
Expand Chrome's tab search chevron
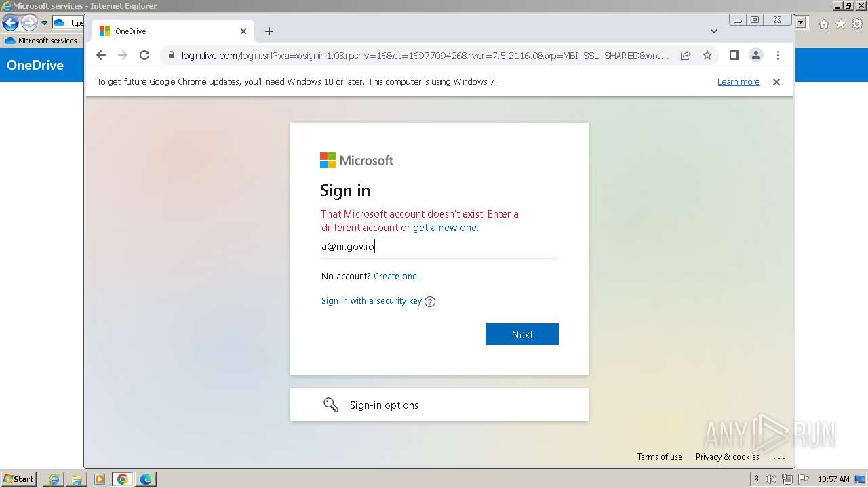click(x=713, y=31)
